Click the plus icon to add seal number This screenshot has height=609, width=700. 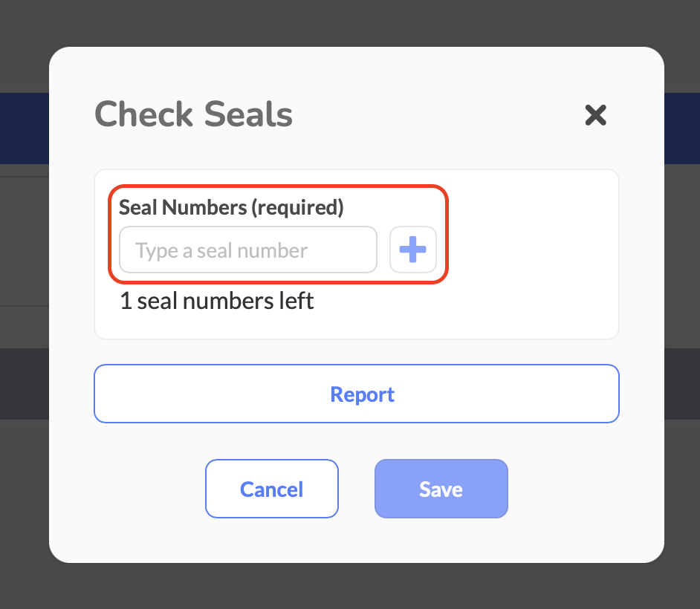click(412, 250)
